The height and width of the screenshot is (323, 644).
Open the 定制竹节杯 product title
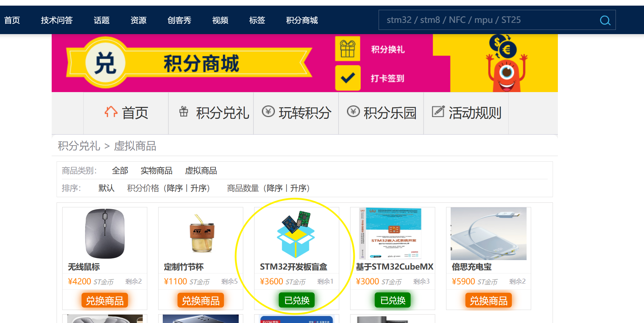184,267
